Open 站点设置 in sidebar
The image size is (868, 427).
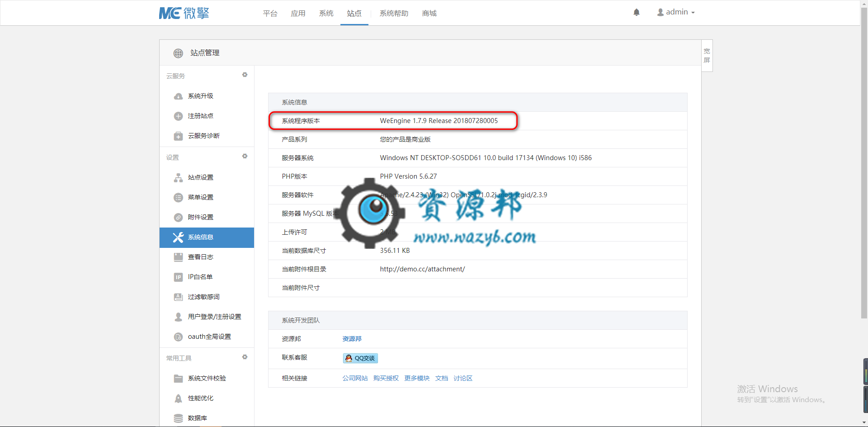coord(200,177)
